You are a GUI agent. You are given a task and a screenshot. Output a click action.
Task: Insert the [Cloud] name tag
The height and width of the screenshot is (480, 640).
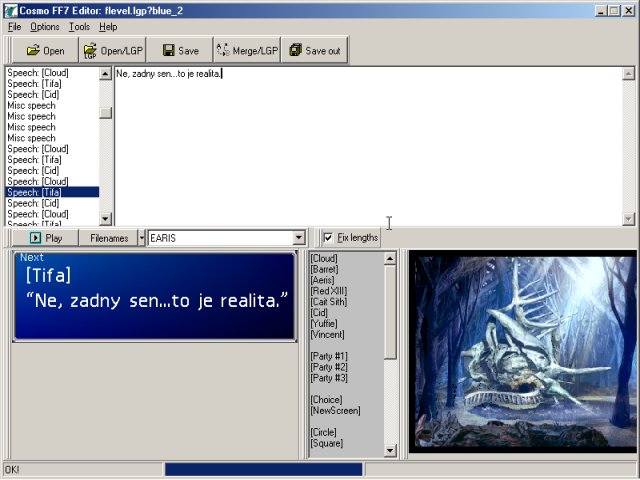324,258
